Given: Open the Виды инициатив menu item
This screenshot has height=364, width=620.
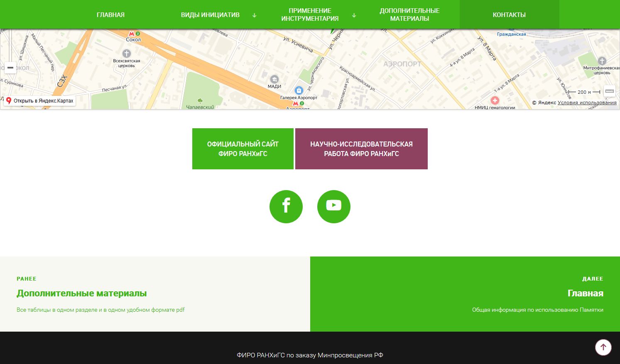Looking at the screenshot, I should (x=210, y=15).
